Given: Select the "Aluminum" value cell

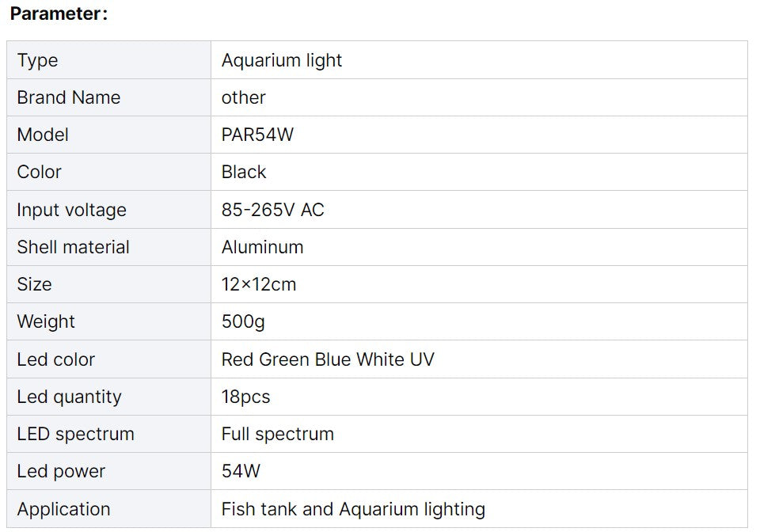Looking at the screenshot, I should coord(263,247).
